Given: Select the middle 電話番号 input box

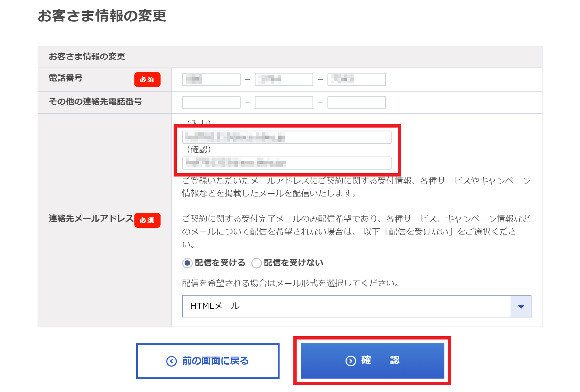Looking at the screenshot, I should [284, 79].
